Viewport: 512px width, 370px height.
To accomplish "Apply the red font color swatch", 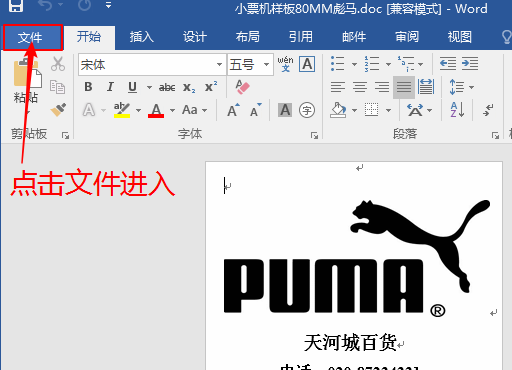I will 156,110.
